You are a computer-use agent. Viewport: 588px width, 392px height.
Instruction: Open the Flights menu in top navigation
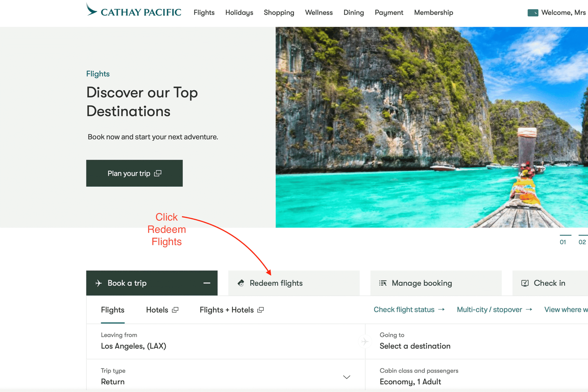click(204, 12)
